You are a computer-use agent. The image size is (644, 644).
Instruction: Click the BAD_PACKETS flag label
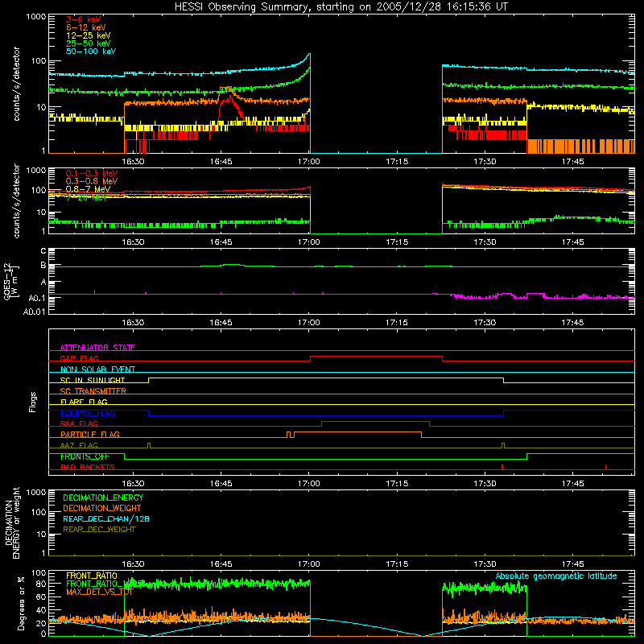click(88, 467)
